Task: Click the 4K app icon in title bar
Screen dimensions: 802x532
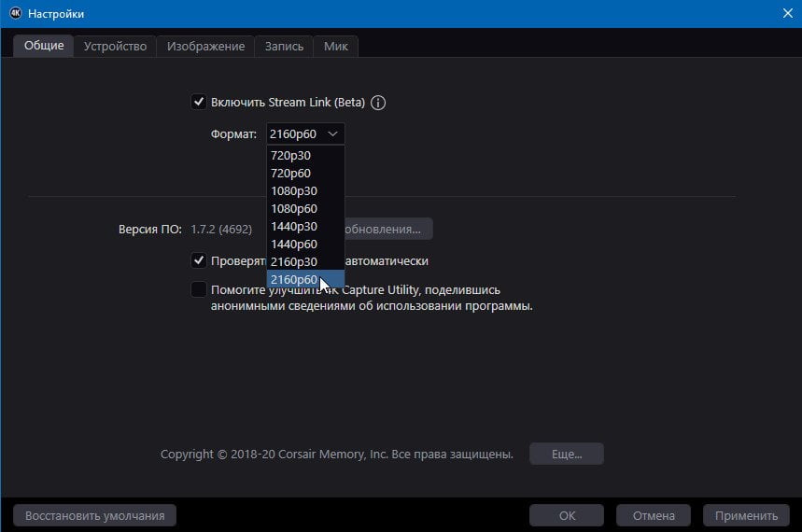Action: (15, 13)
